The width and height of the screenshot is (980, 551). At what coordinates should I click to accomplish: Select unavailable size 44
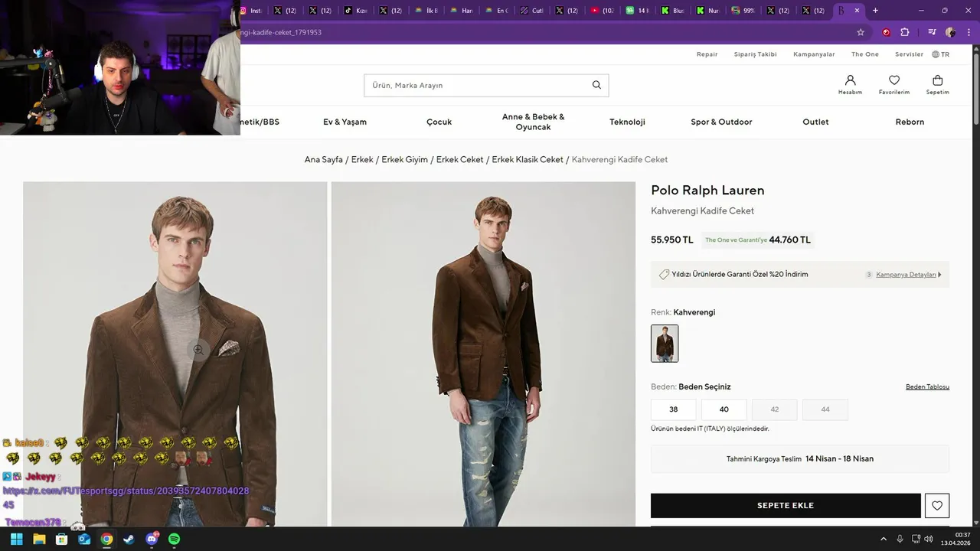click(825, 409)
